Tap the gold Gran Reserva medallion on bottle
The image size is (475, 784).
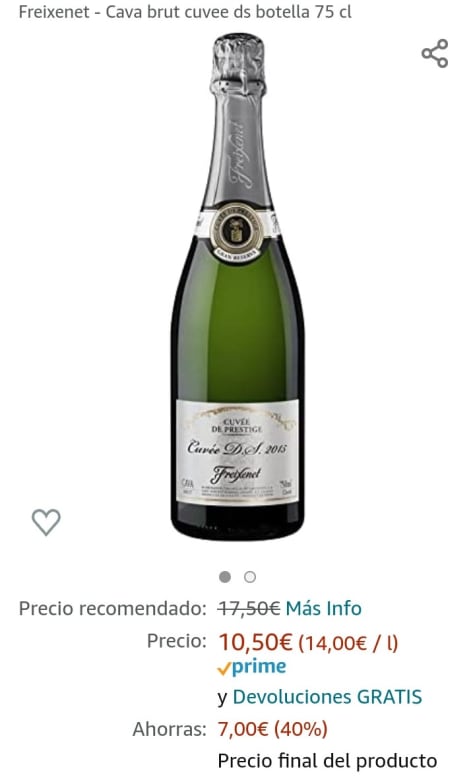pyautogui.click(x=236, y=232)
